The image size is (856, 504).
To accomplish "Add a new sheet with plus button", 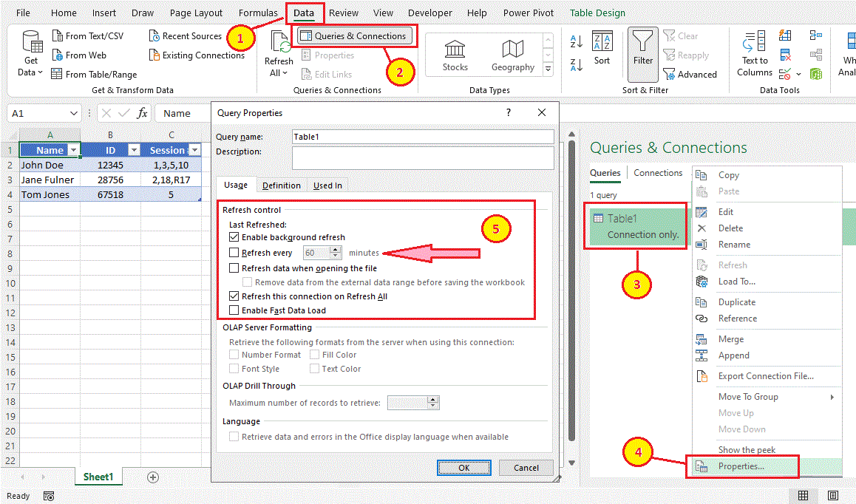I will (x=153, y=477).
